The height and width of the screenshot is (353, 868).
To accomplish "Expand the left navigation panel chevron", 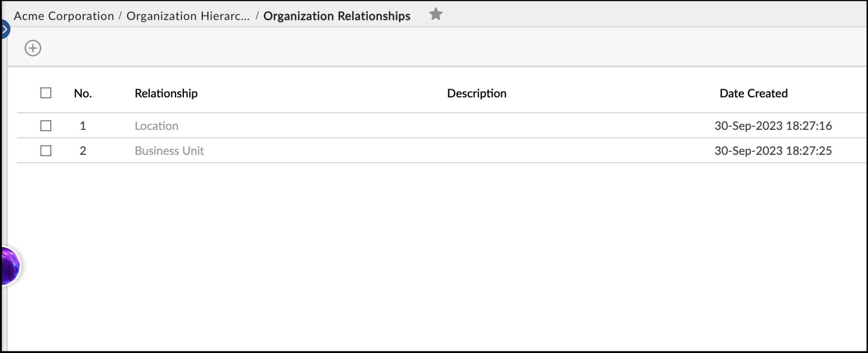I will pyautogui.click(x=5, y=29).
